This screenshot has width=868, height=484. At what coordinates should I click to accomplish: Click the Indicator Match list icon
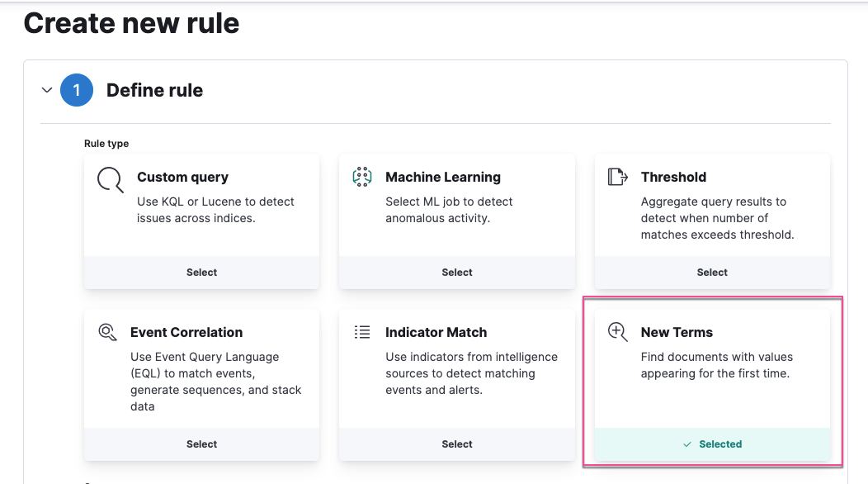pos(361,332)
